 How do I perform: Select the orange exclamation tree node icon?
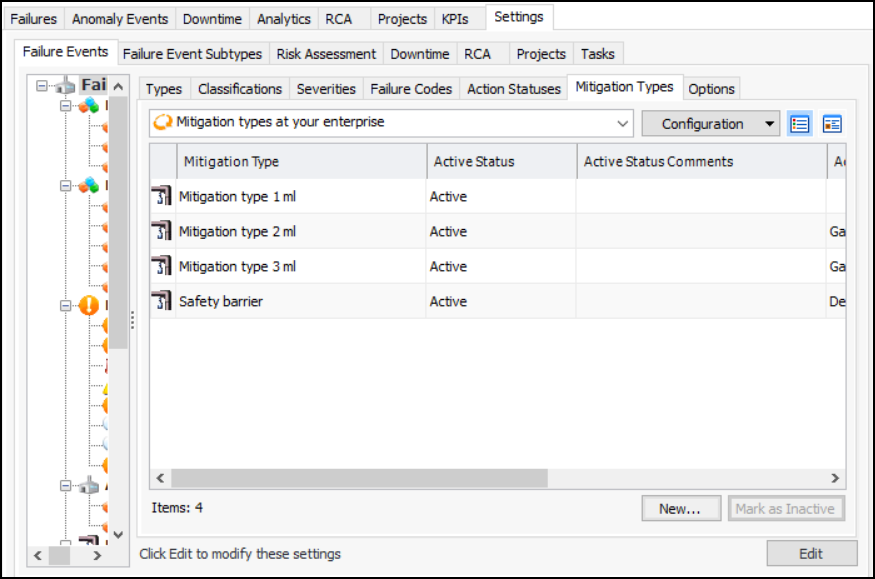pos(90,305)
